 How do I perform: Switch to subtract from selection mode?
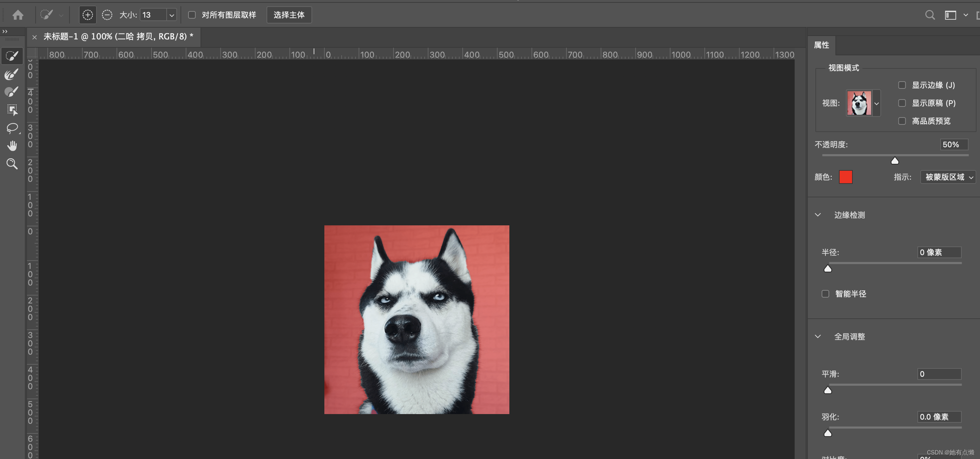tap(107, 15)
